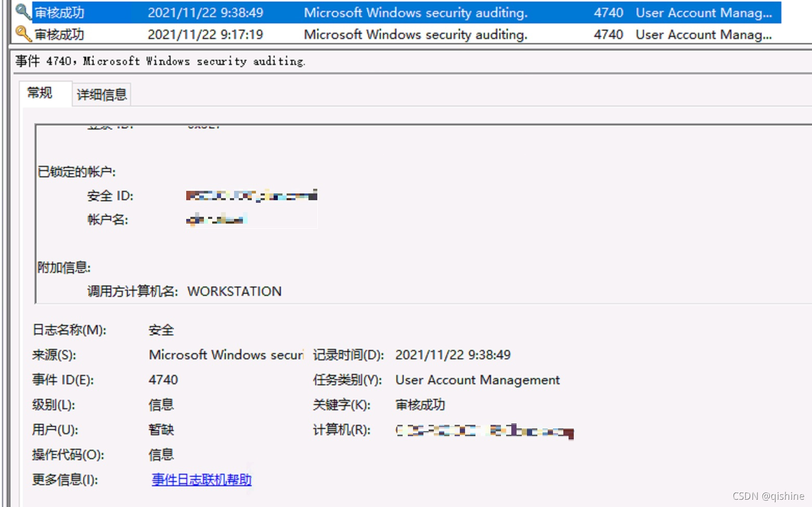
Task: Click the WORKSTATION caller computer name
Action: (235, 291)
